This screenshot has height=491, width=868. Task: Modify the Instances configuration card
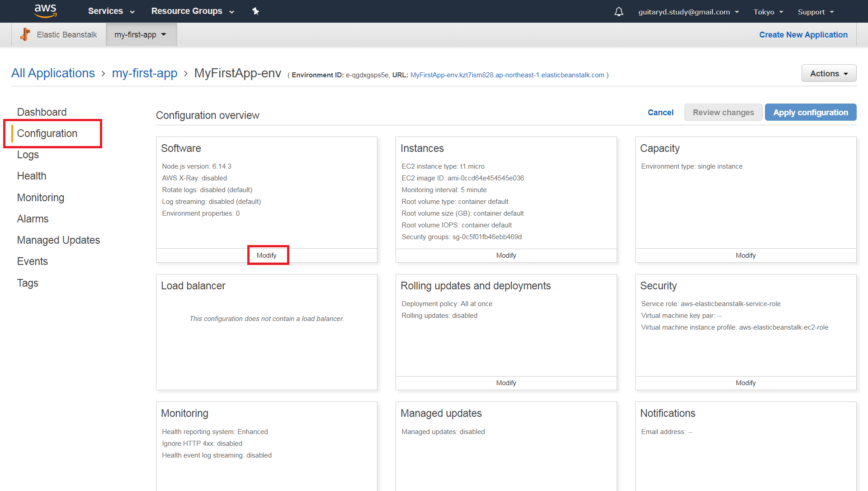tap(506, 255)
